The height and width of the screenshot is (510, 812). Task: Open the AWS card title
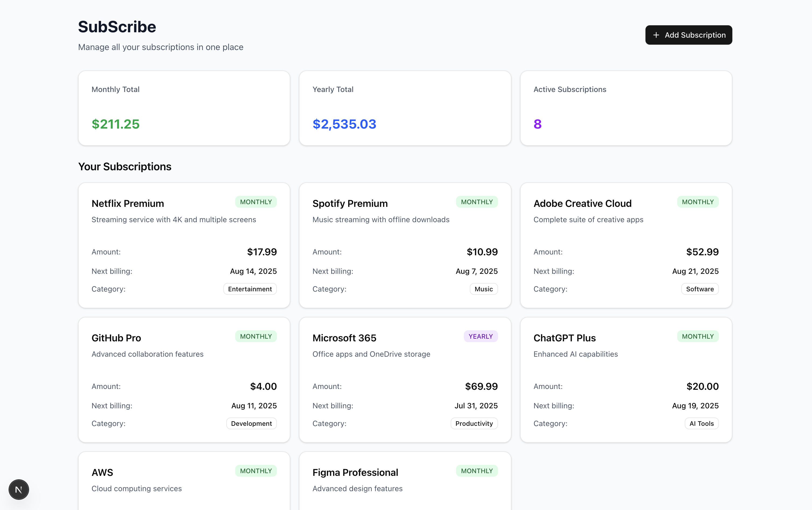(x=102, y=473)
